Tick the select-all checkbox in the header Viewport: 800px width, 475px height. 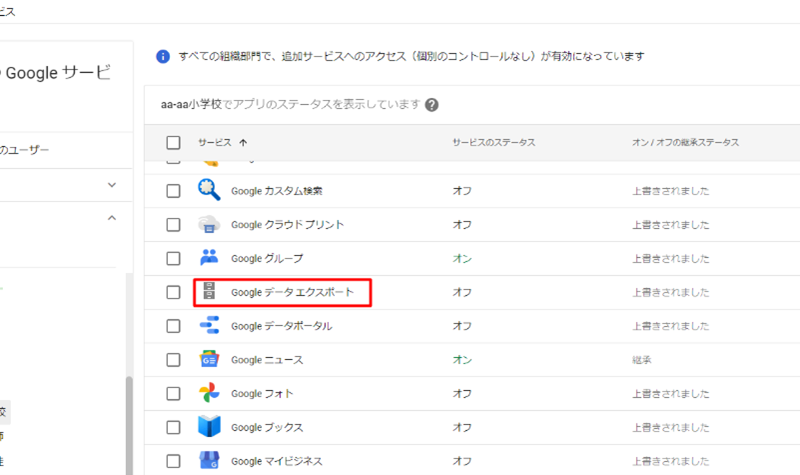point(173,142)
